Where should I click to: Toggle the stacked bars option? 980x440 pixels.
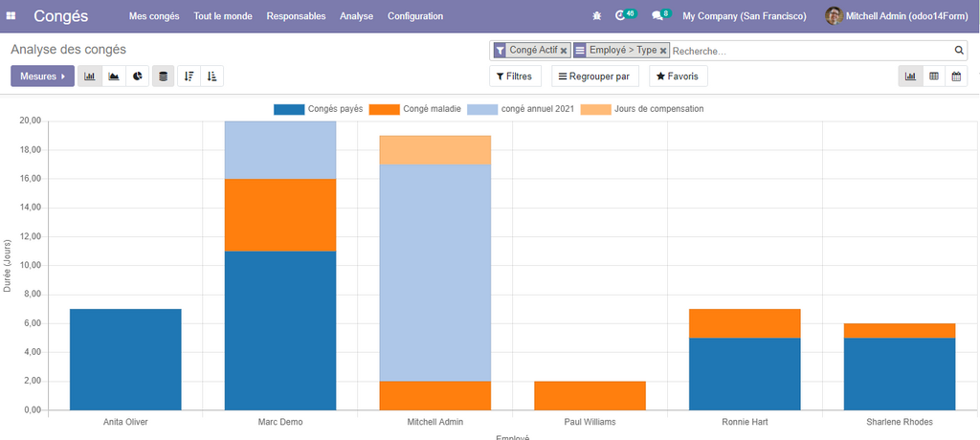164,77
